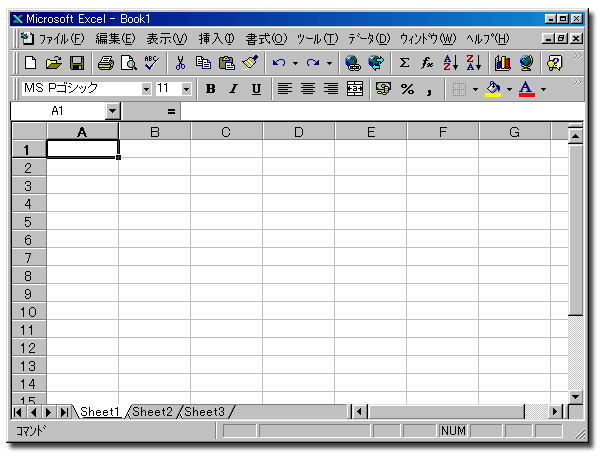This screenshot has width=600, height=456.
Task: Click the Edit Formula equals button
Action: 171,111
